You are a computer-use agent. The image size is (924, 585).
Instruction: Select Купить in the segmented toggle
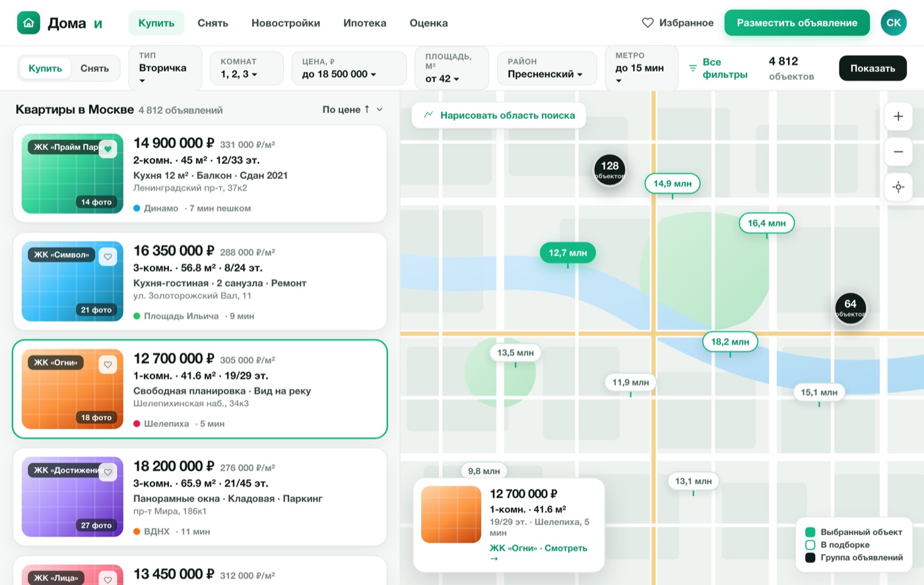click(x=46, y=68)
